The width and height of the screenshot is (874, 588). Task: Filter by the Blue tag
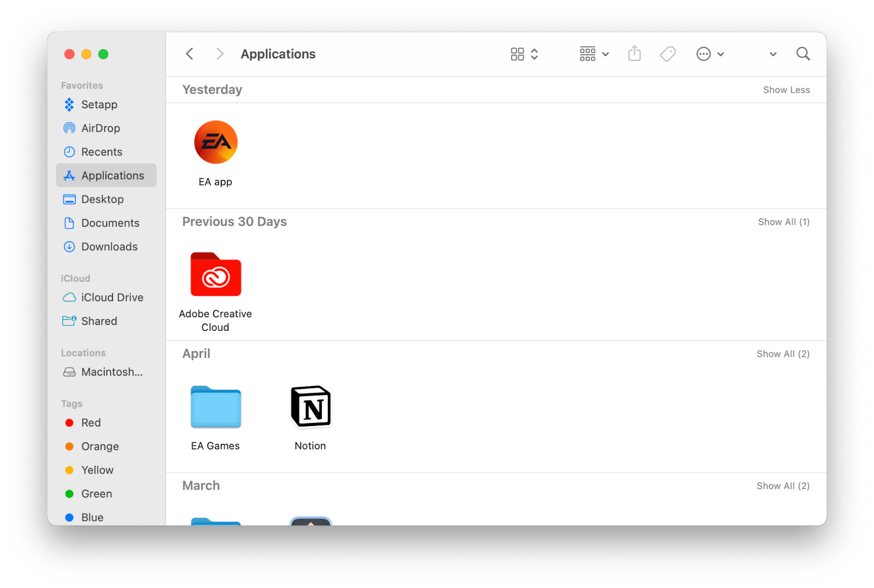106,517
